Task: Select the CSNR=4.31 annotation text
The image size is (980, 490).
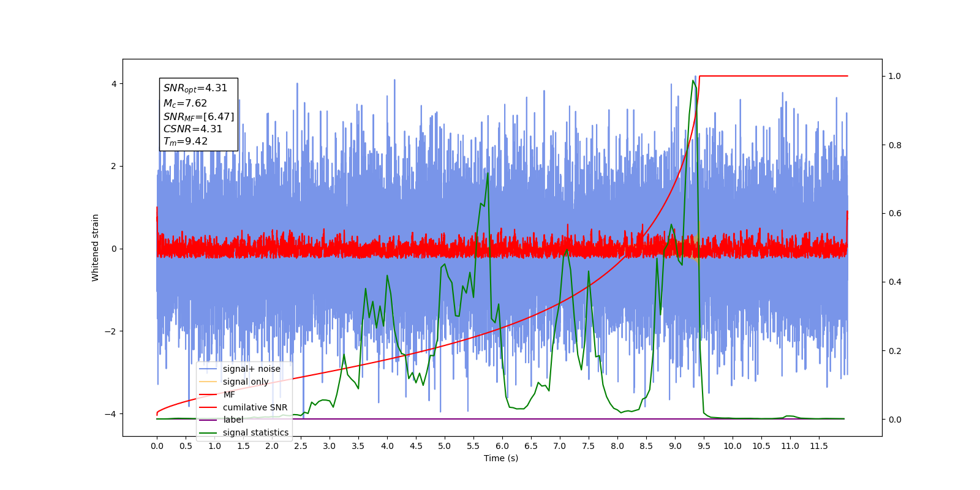Action: (x=192, y=129)
